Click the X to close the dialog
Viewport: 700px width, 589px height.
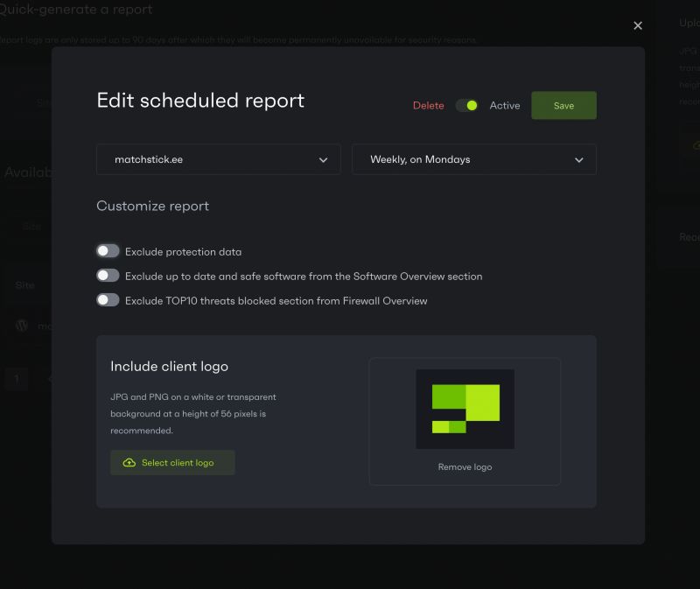click(638, 25)
